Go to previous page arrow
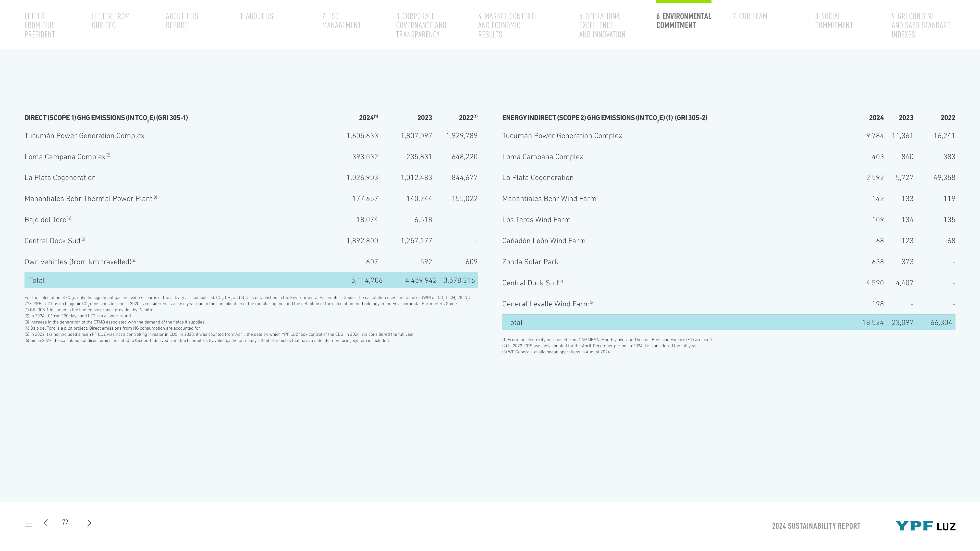This screenshot has height=551, width=980. coord(46,523)
